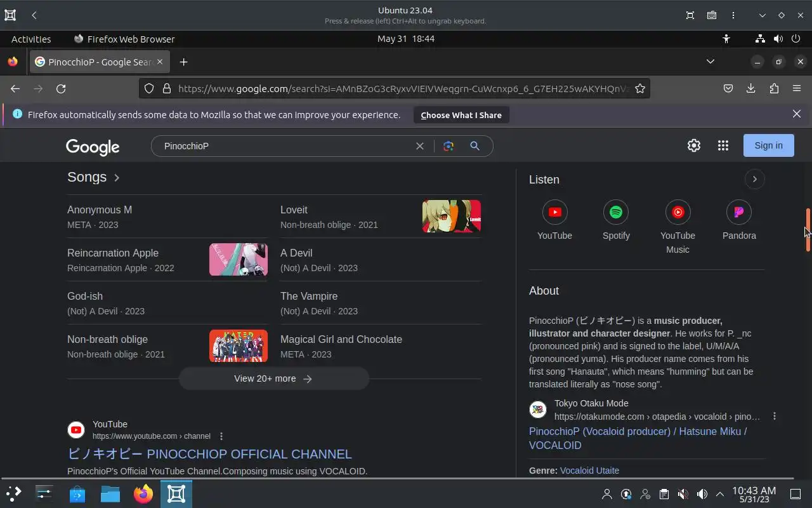812x508 pixels.
Task: Open song Reincarnation Apple
Action: 113,253
